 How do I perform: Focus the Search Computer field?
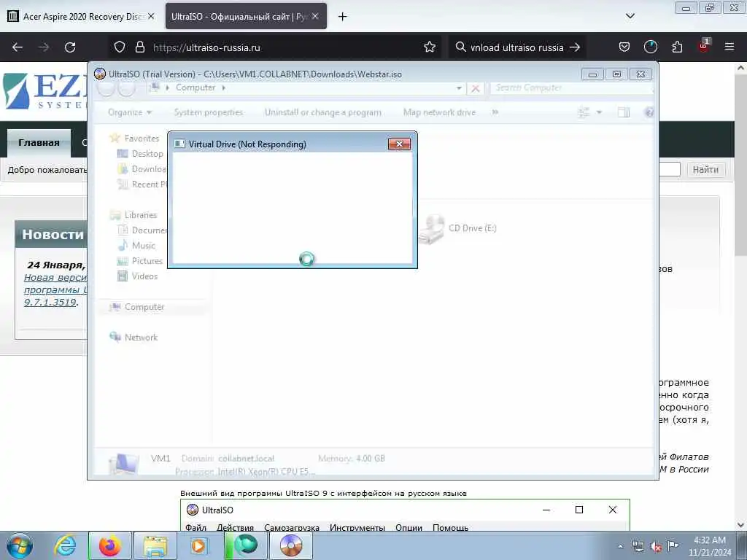570,87
